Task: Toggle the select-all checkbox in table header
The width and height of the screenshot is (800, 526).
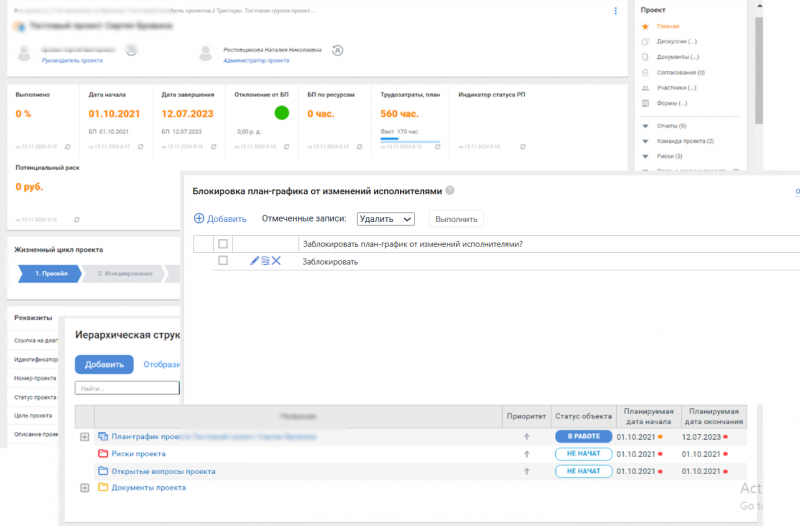Action: tap(223, 244)
